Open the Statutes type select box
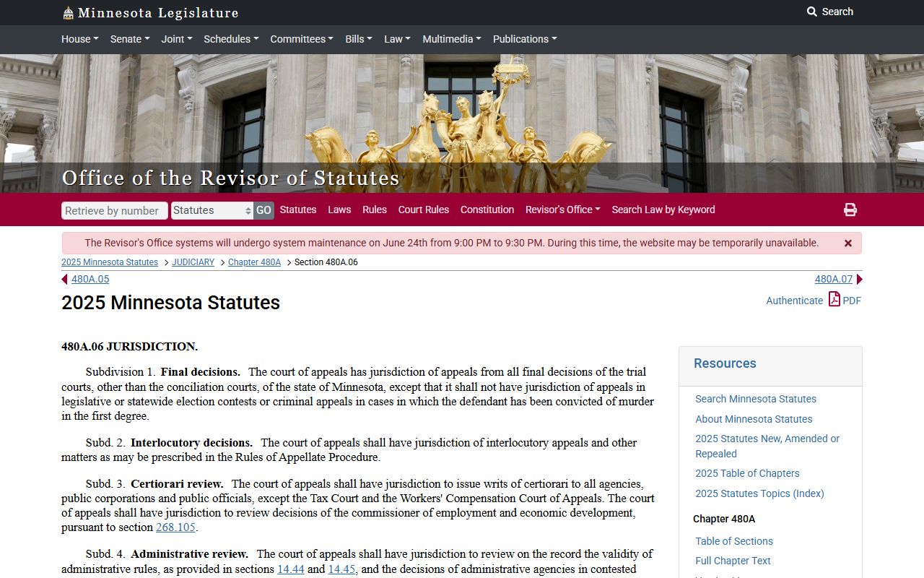924x578 pixels. 212,210
